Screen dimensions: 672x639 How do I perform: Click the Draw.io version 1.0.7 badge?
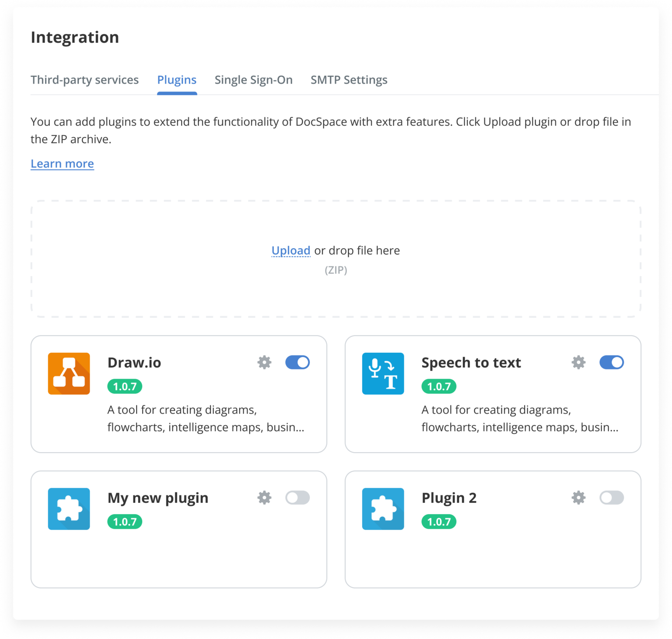125,386
